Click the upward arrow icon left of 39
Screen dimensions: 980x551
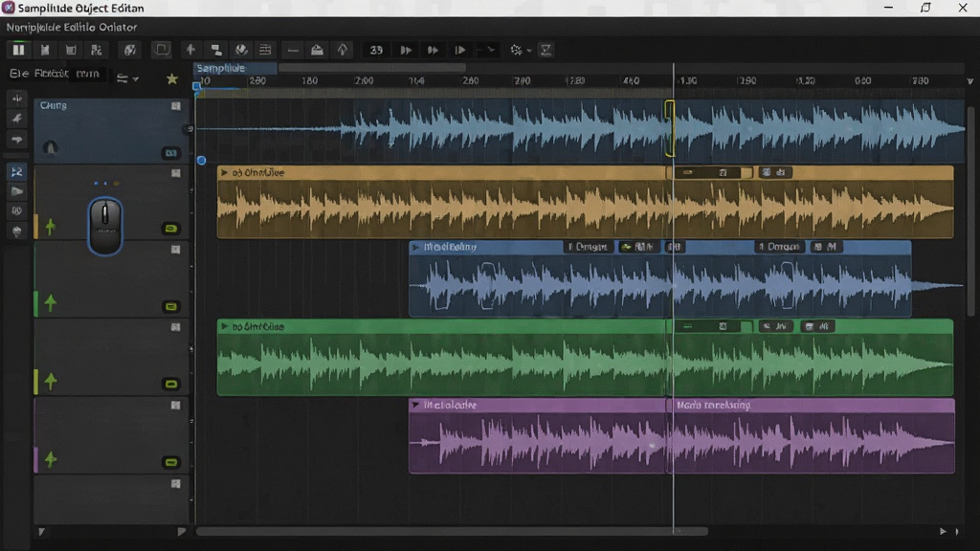click(343, 50)
